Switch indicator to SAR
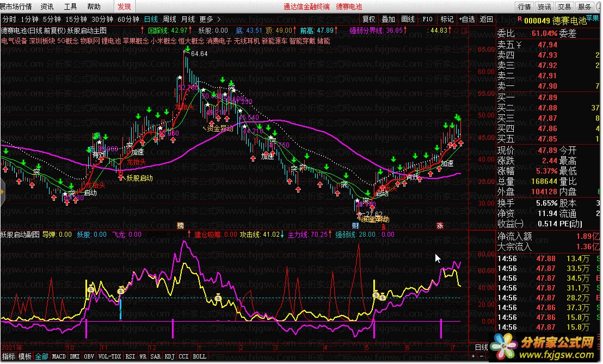 coord(155,357)
